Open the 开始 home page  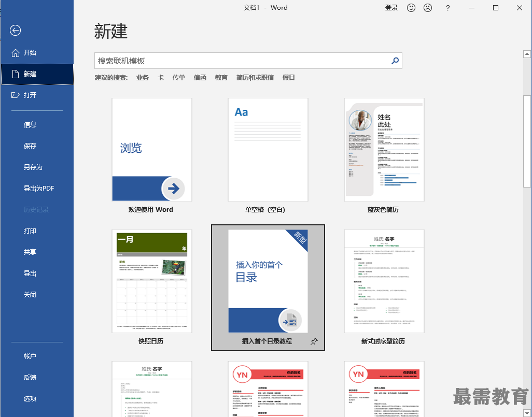point(37,52)
